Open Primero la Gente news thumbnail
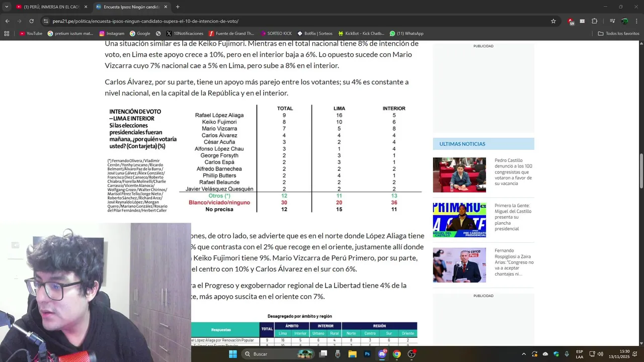The height and width of the screenshot is (362, 644). pos(459,220)
